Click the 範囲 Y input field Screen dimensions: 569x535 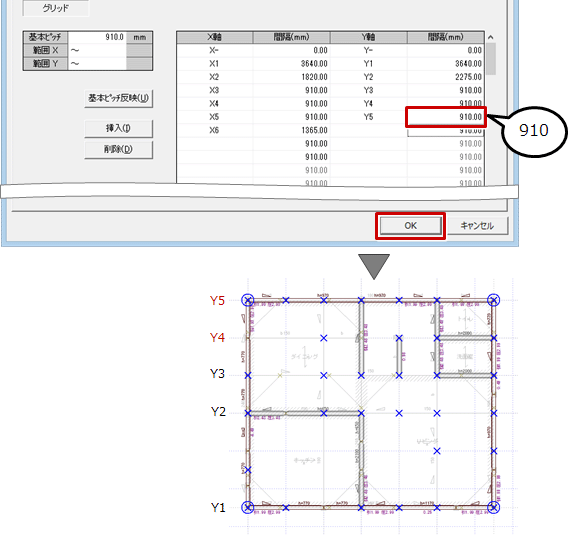click(x=97, y=64)
